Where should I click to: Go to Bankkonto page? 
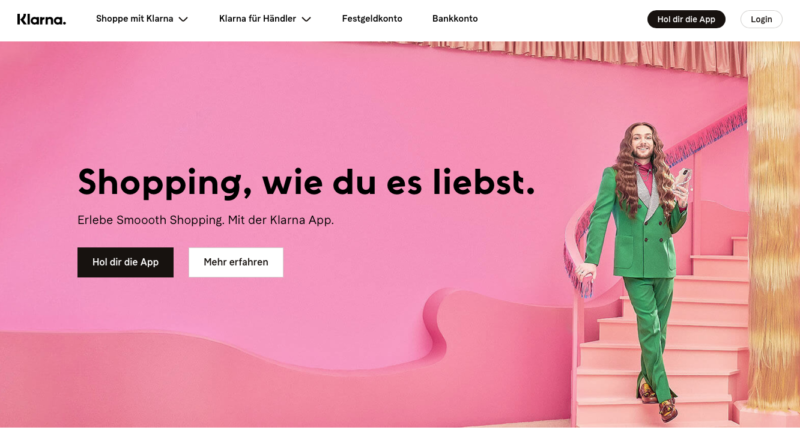(455, 19)
